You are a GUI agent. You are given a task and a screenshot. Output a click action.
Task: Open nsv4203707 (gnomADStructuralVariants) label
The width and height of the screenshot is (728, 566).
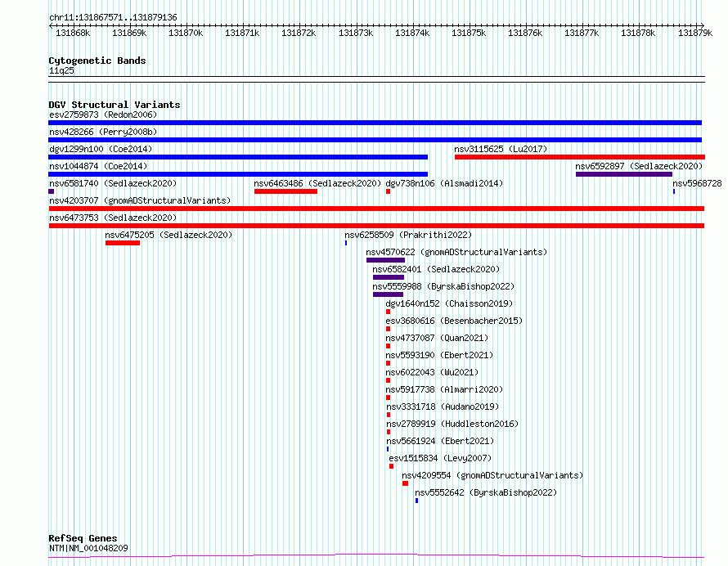coord(140,200)
